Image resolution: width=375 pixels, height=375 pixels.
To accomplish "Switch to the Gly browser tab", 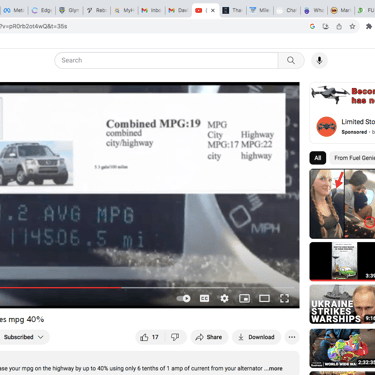I will click(x=69, y=11).
